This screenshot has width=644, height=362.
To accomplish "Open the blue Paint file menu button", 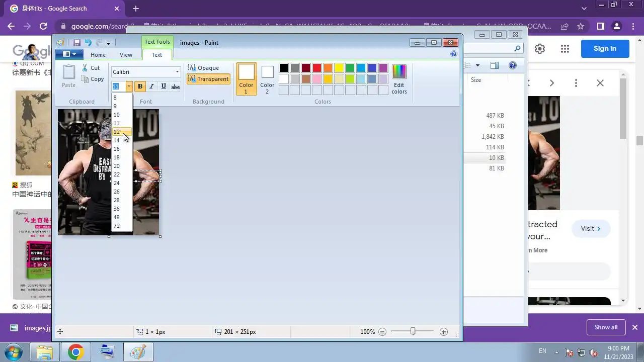I will pos(69,54).
